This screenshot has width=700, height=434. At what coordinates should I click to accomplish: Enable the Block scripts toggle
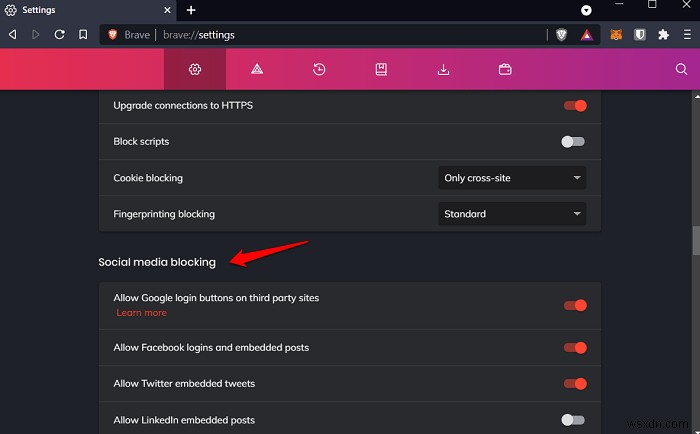[x=573, y=142]
